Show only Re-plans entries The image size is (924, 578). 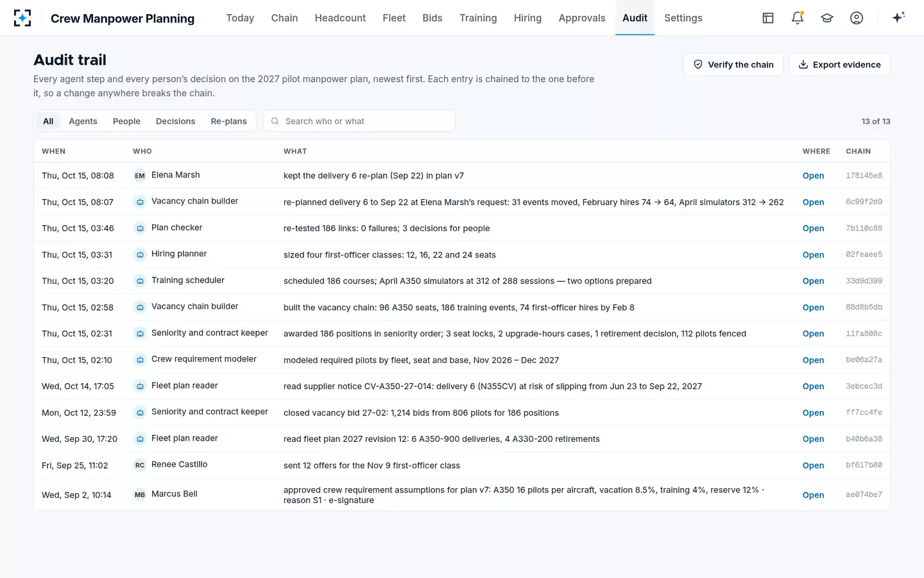coord(228,121)
